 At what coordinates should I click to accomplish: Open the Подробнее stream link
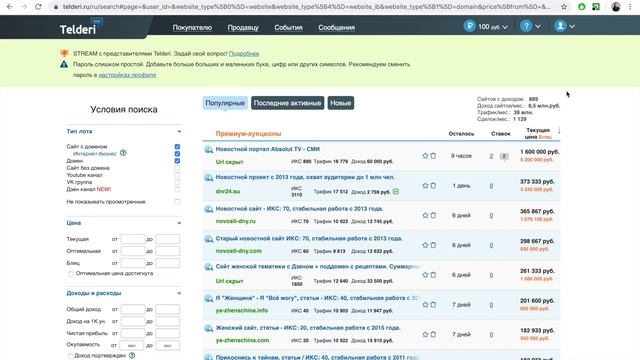point(244,53)
